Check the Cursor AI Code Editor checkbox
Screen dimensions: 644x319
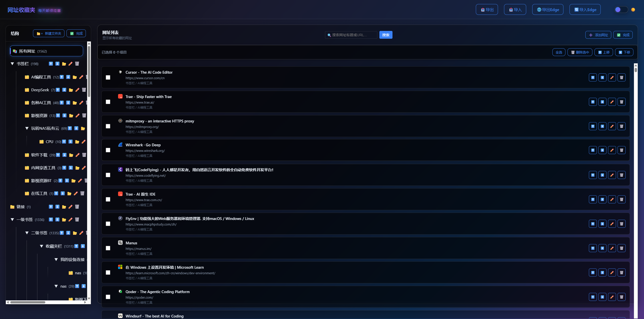[x=108, y=77]
